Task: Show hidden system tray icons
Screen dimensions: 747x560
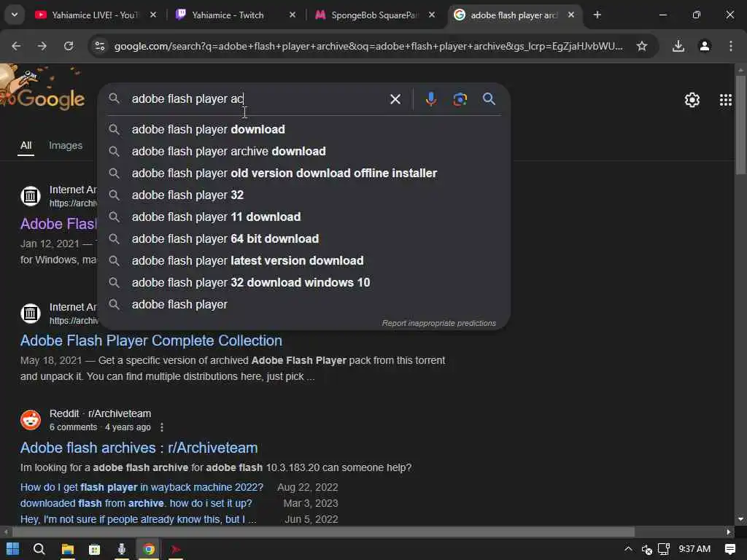Action: (628, 549)
